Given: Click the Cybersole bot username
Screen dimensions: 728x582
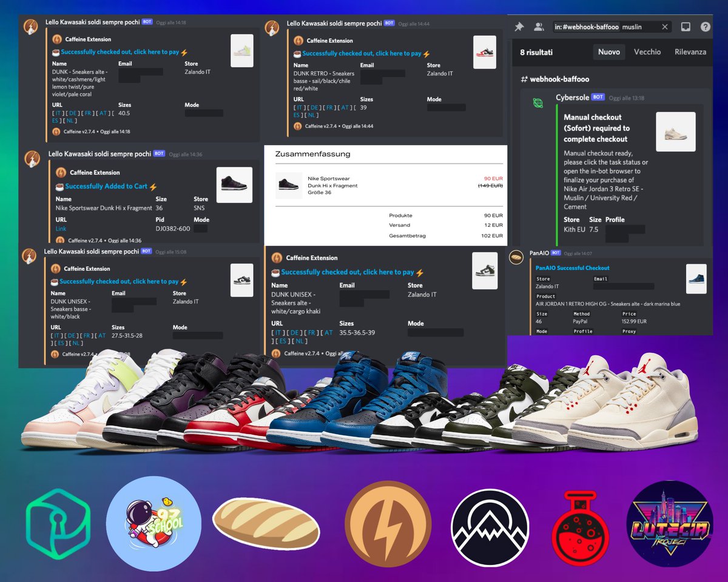Looking at the screenshot, I should (x=572, y=98).
